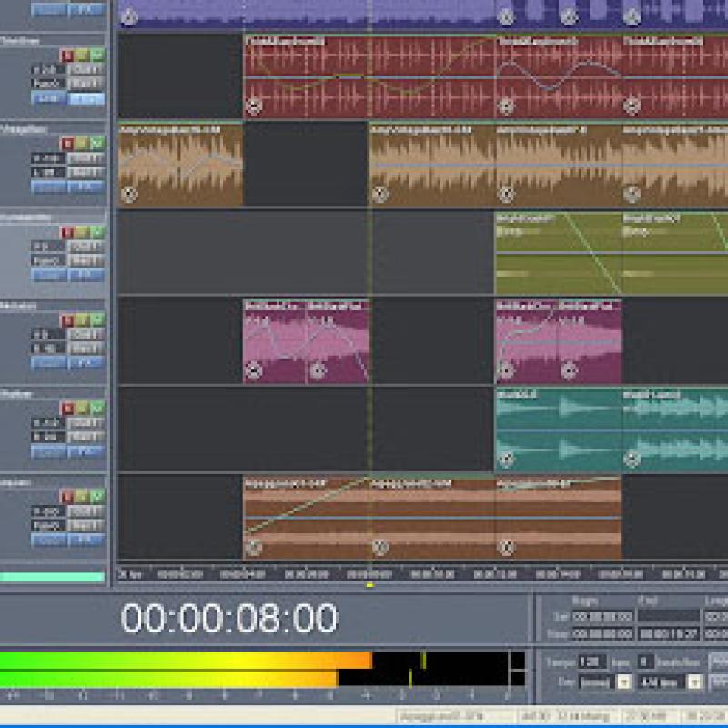Click the second handle icon in the second pink clip
This screenshot has width=728, height=728.
pos(570,370)
